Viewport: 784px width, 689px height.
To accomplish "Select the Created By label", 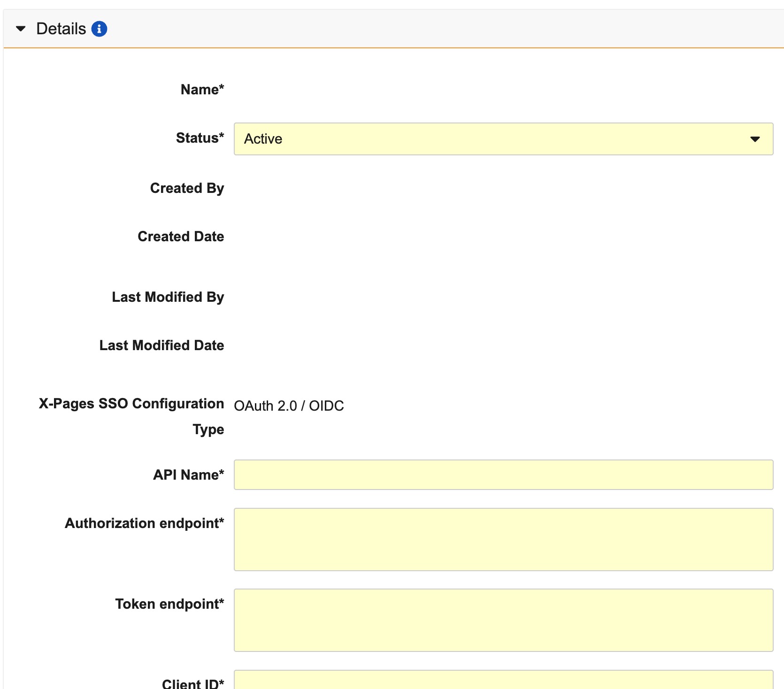I will pyautogui.click(x=187, y=188).
